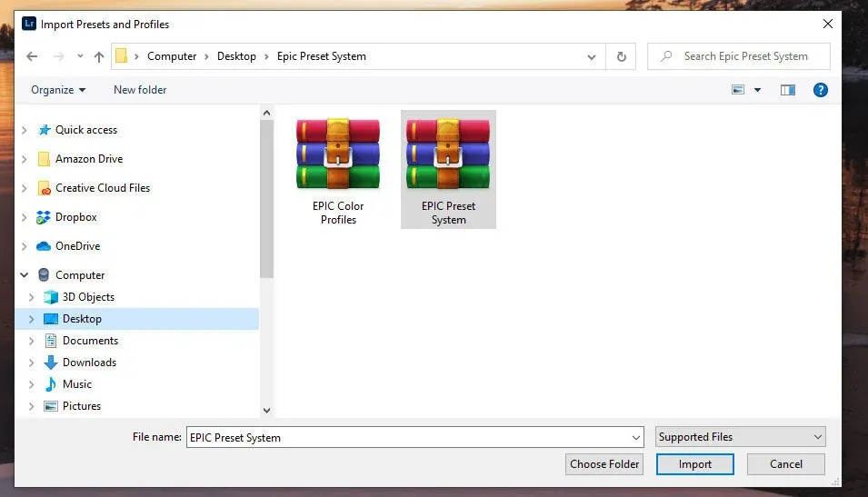The height and width of the screenshot is (497, 868).
Task: Expand the Desktop tree node
Action: 32,319
